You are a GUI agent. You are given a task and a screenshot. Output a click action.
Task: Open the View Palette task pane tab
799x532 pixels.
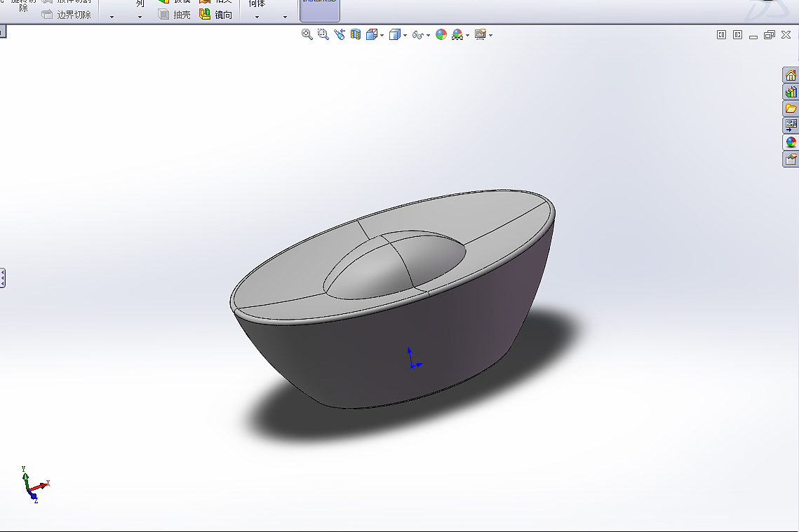click(x=791, y=125)
